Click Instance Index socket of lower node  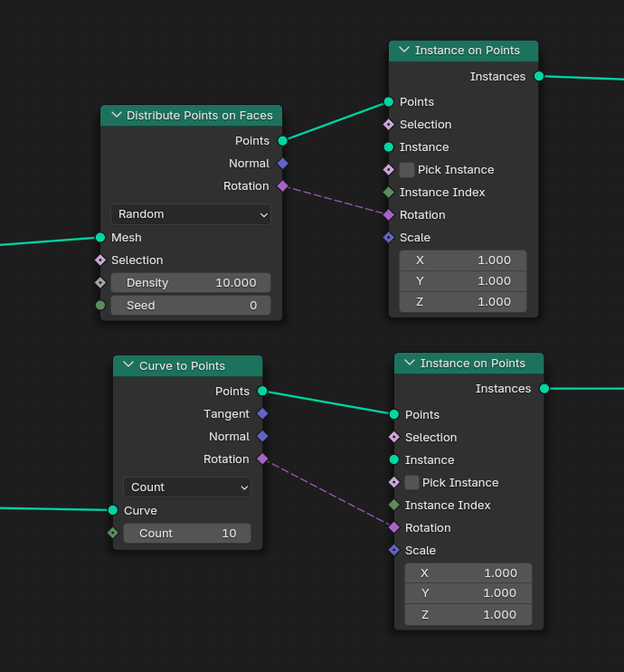[x=394, y=505]
